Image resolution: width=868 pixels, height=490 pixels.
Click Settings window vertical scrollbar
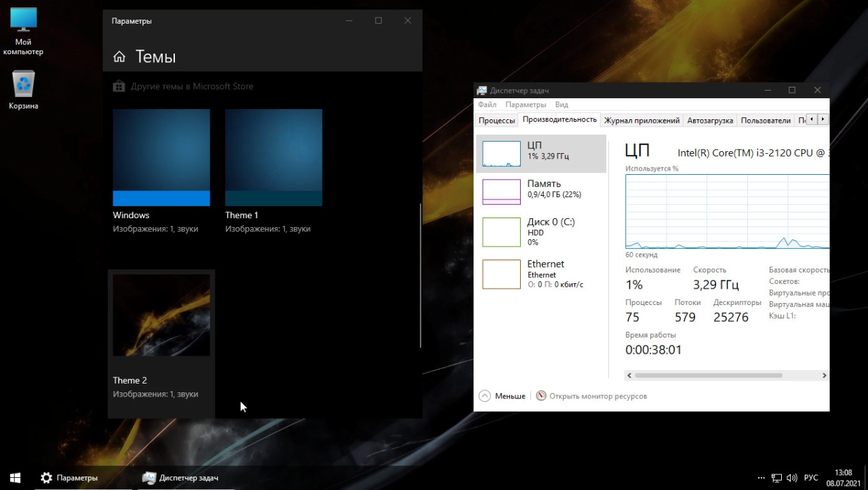pyautogui.click(x=420, y=275)
